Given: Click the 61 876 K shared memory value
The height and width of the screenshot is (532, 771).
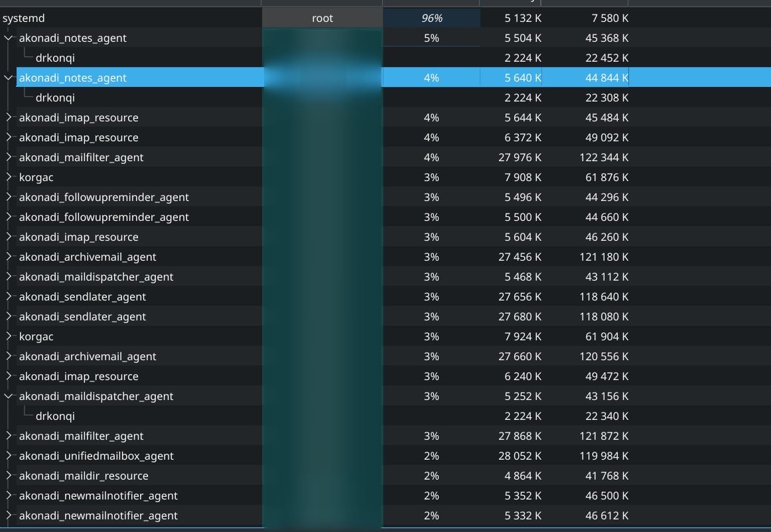Looking at the screenshot, I should [x=606, y=177].
